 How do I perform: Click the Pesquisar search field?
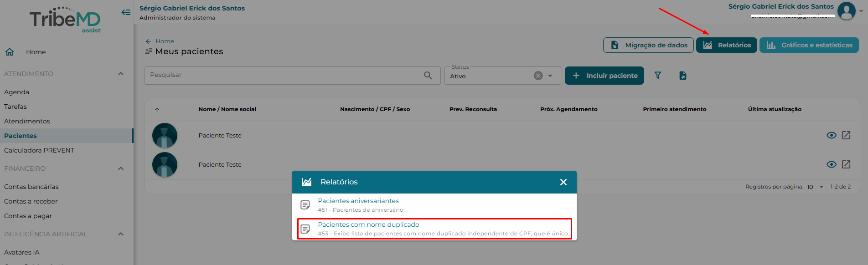pos(293,76)
